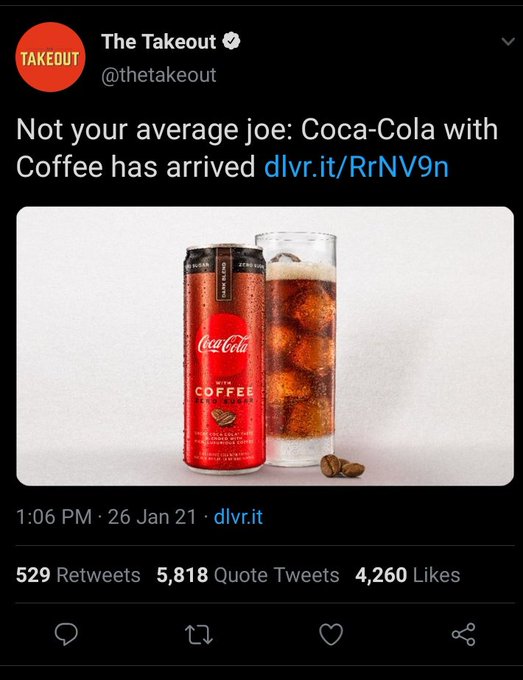523x680 pixels.
Task: Select the tweet text about Coca-Cola with Coffee
Action: click(x=257, y=148)
